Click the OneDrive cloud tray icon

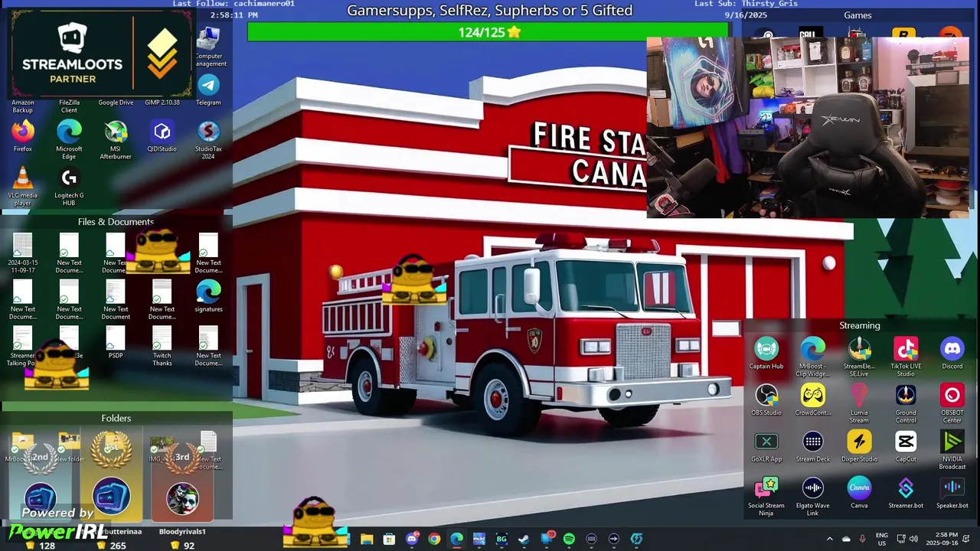pyautogui.click(x=846, y=539)
